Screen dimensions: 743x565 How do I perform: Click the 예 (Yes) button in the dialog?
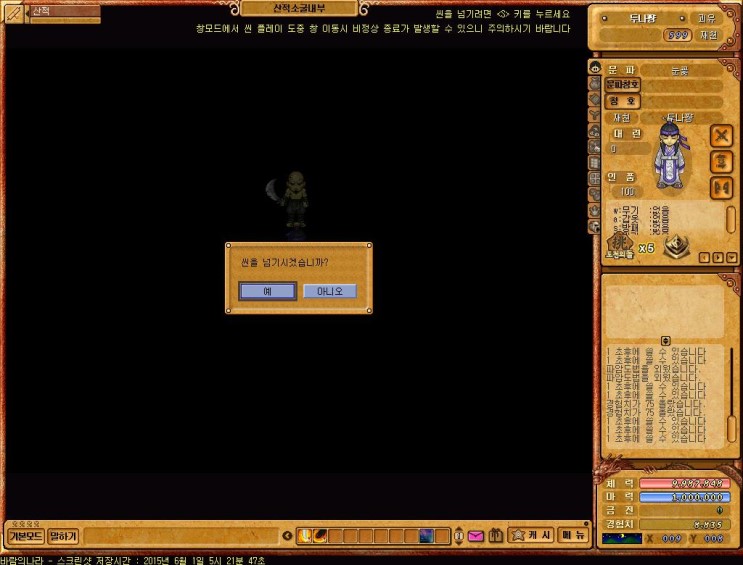point(267,291)
